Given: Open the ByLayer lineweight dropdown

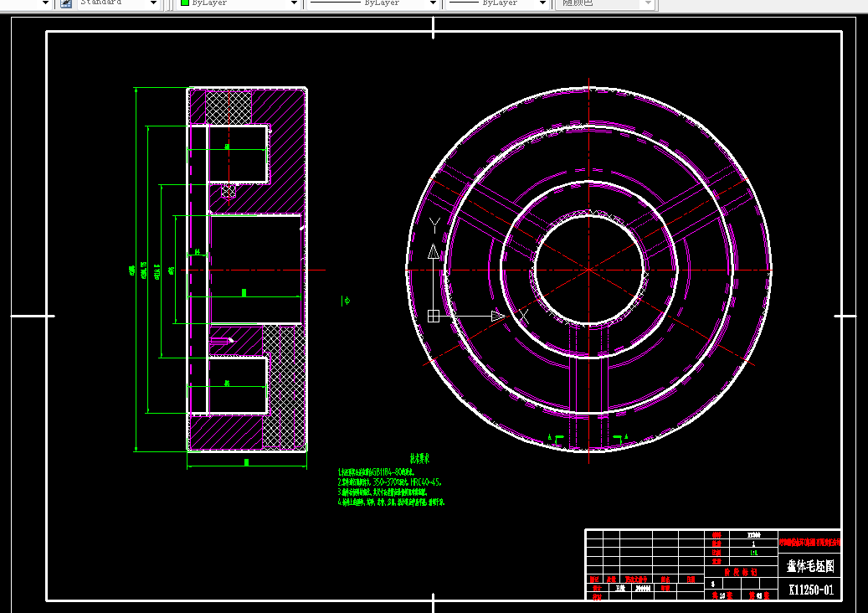Looking at the screenshot, I should [x=543, y=3].
